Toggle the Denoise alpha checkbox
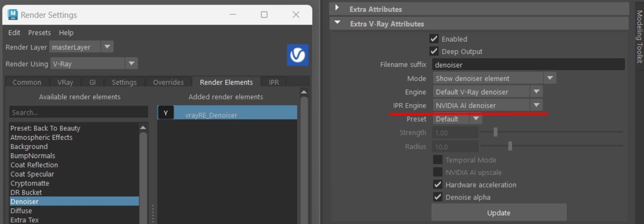644x224 pixels. (x=438, y=197)
